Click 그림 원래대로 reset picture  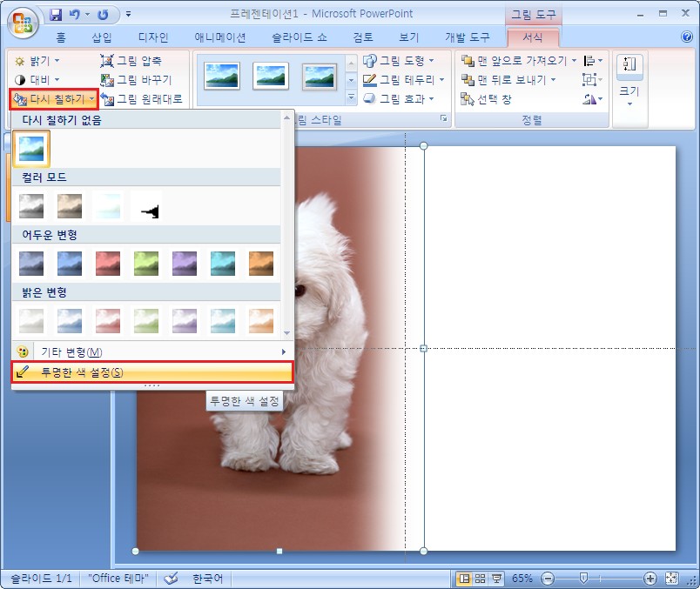pyautogui.click(x=142, y=99)
